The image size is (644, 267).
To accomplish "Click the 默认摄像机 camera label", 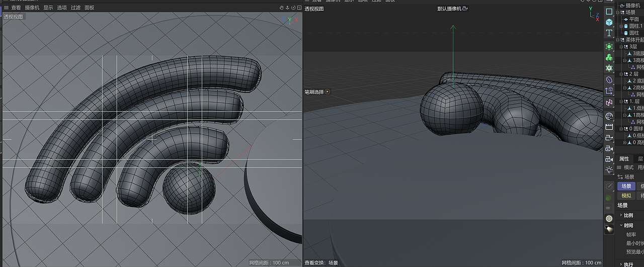I will 453,9.
